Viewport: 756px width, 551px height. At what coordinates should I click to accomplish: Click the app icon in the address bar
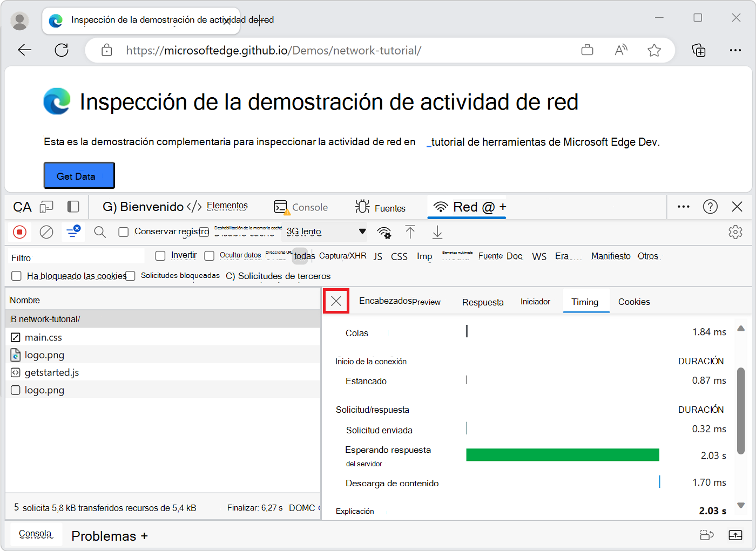pos(588,50)
